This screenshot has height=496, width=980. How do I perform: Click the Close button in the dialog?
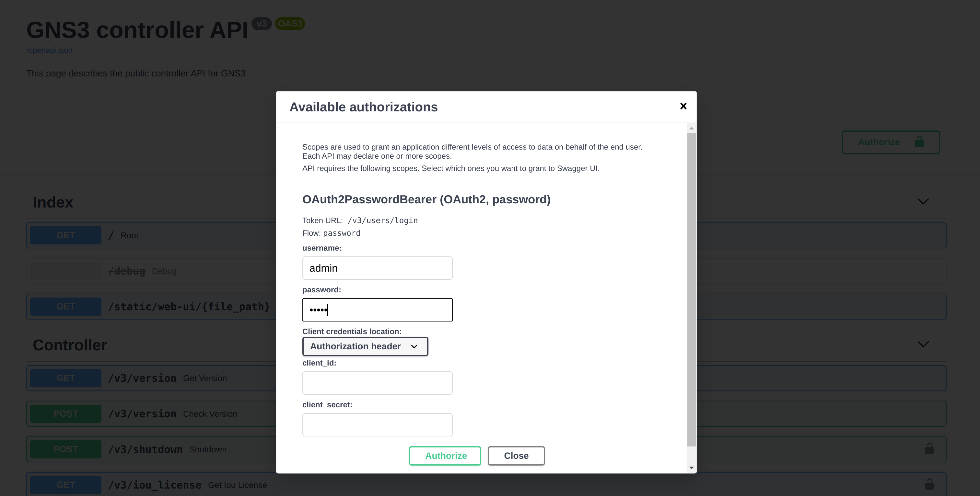pos(516,456)
